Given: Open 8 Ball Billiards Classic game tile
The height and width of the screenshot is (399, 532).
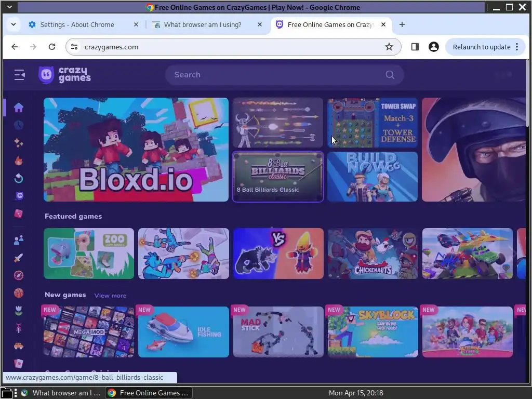Looking at the screenshot, I should pos(278,177).
